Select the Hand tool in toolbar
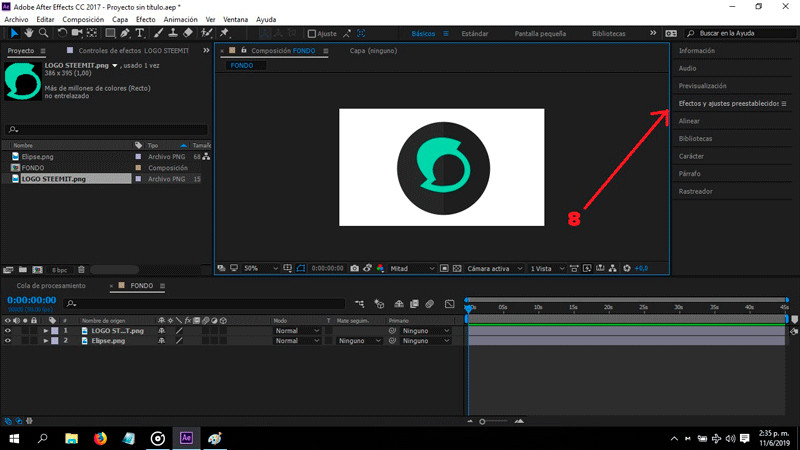Image resolution: width=800 pixels, height=450 pixels. pos(27,33)
